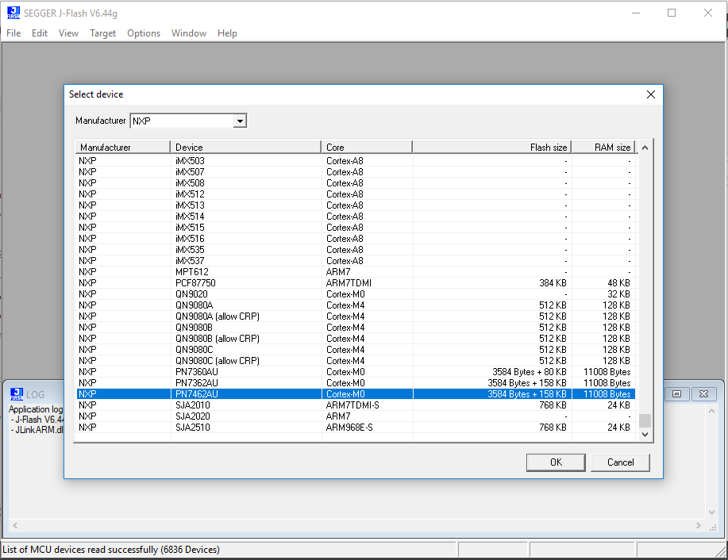Select the iMX513 device row
Viewport: 728px width, 560px height.
click(x=356, y=205)
